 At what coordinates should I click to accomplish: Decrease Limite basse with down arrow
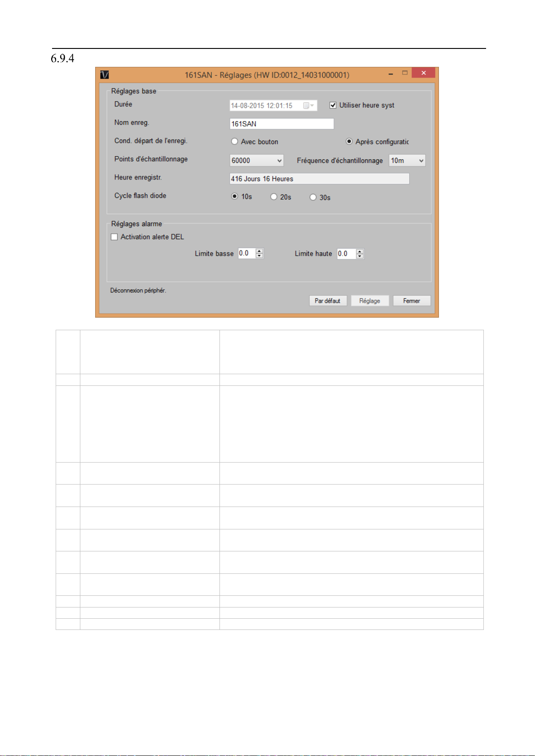tap(259, 256)
